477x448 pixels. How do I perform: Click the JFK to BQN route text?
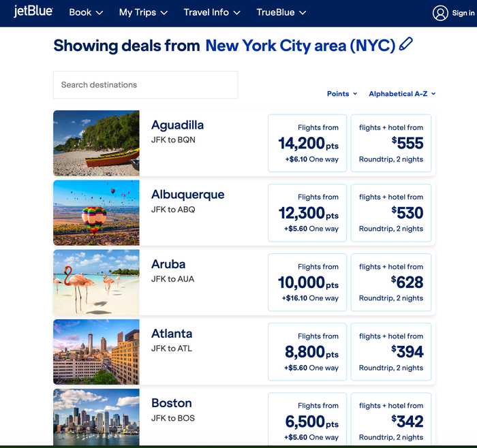pos(173,140)
